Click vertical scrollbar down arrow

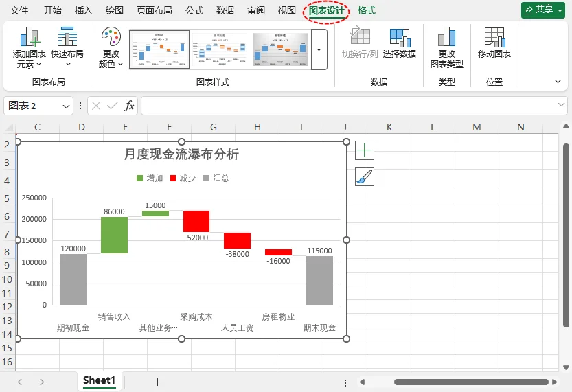pos(566,367)
